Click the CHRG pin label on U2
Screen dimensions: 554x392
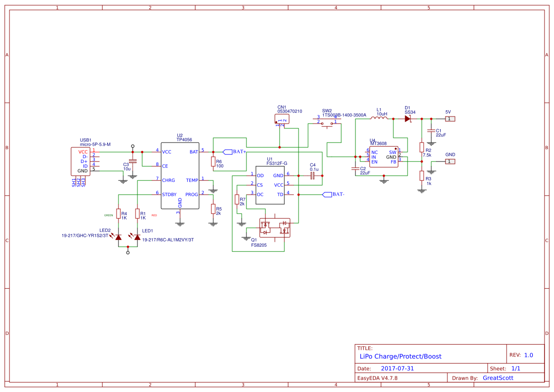tap(169, 180)
